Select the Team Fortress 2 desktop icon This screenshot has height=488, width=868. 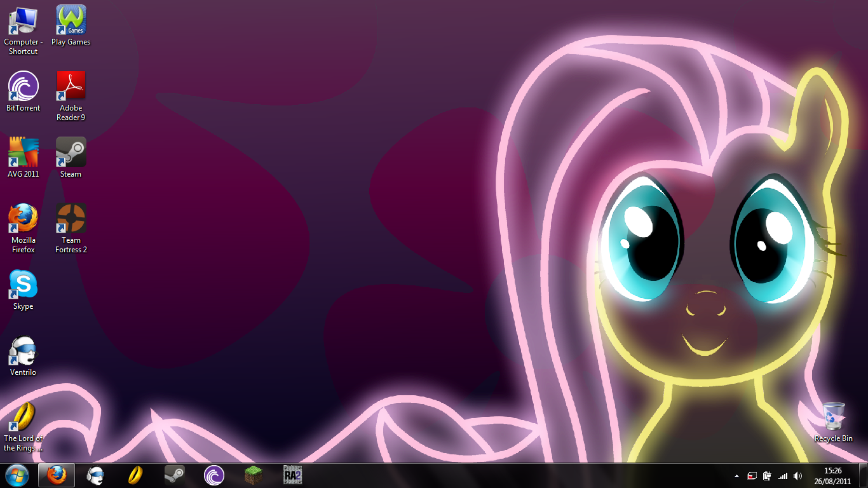71,228
